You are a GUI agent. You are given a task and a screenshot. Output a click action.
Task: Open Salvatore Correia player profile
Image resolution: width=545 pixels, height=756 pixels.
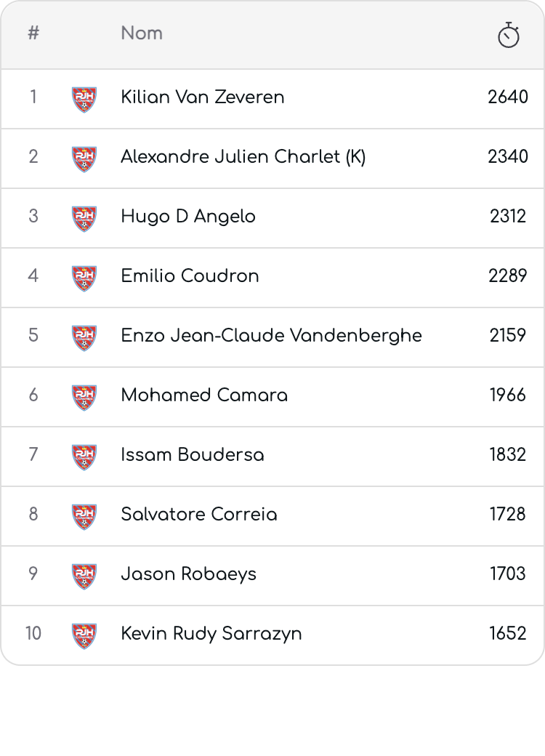tap(199, 515)
